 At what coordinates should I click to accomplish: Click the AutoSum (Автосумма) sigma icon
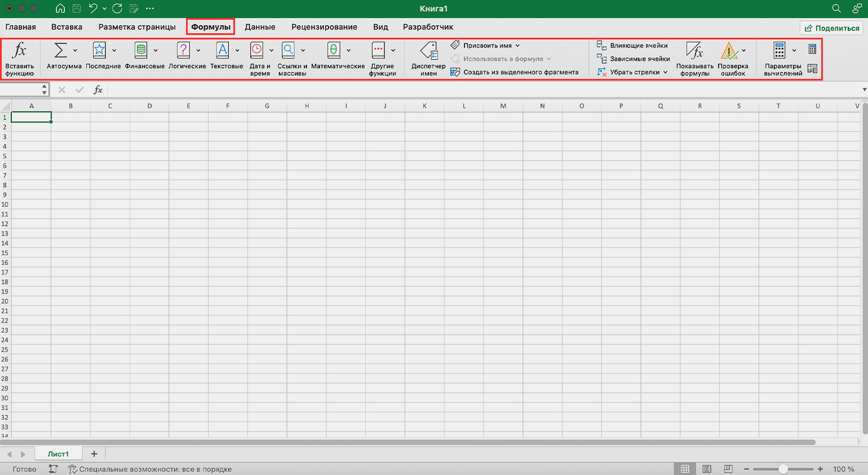tap(60, 51)
